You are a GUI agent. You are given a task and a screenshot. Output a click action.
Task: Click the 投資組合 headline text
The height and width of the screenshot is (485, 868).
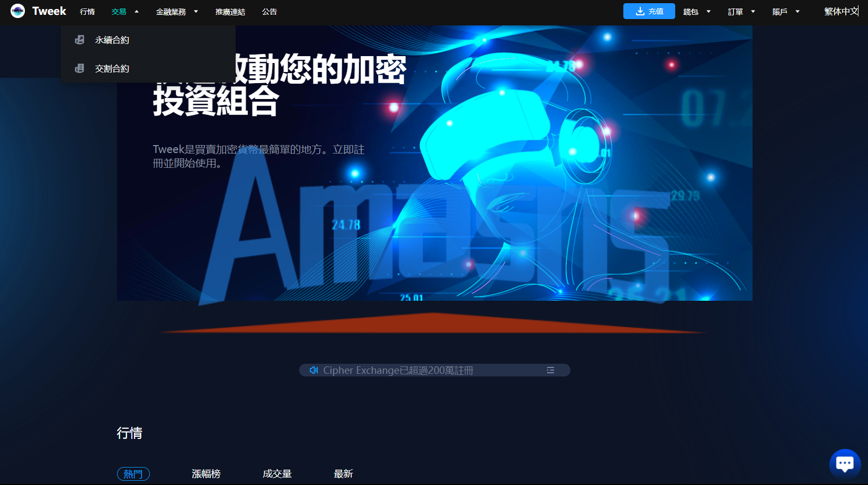(x=216, y=101)
